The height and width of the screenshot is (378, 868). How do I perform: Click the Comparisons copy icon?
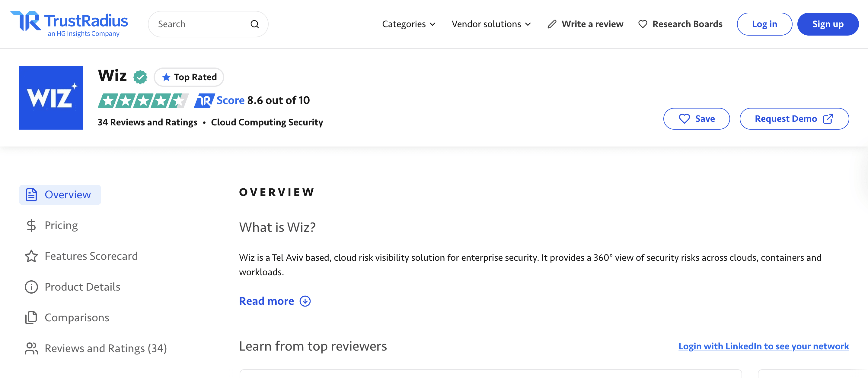click(x=31, y=317)
